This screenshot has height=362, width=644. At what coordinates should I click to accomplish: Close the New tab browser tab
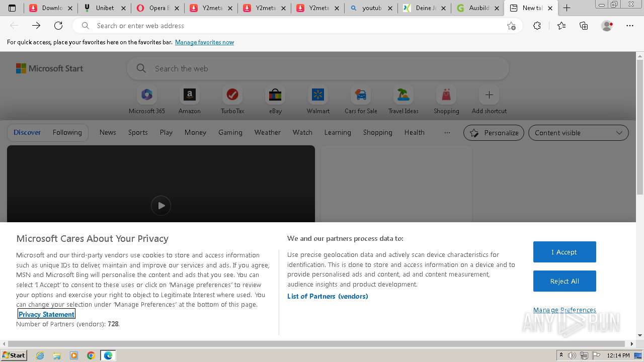(550, 8)
